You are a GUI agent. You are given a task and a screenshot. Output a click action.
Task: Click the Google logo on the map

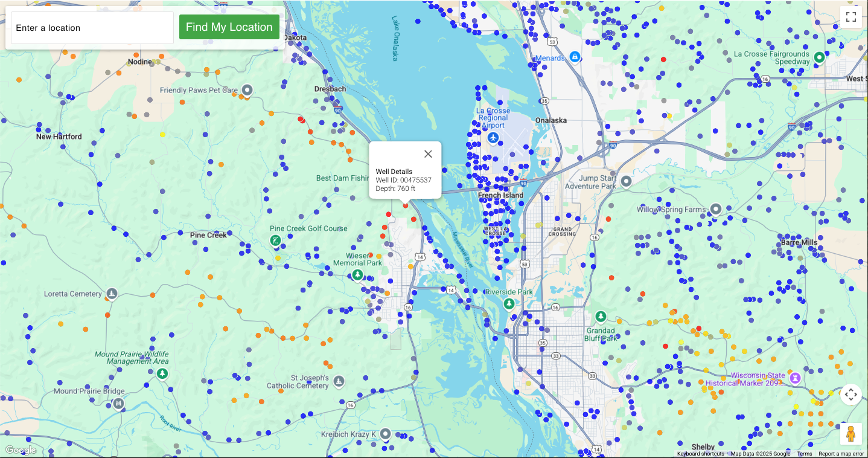pos(21,450)
